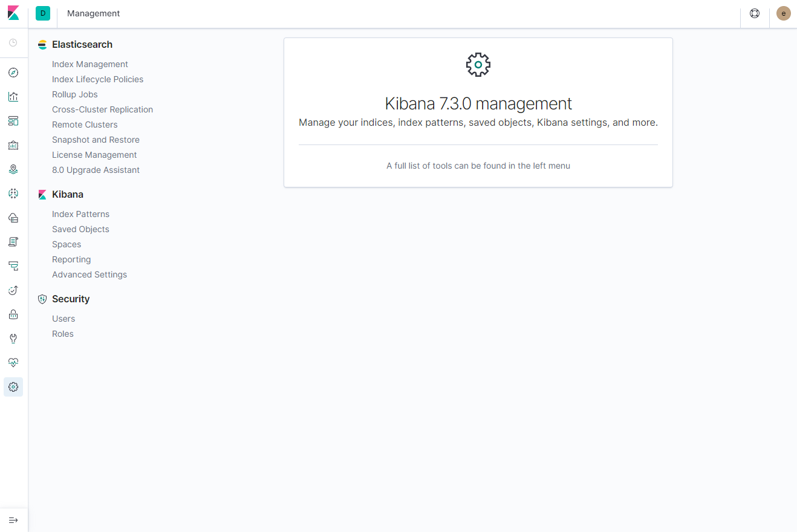Viewport: 797px width, 532px height.
Task: Open Visualize via the chart icon
Action: 13,97
